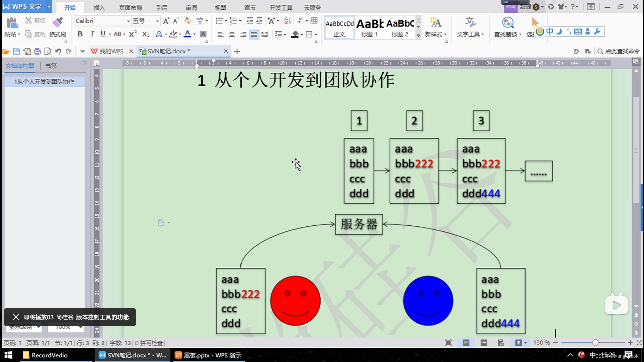Switch to the 黑板.pptx taskbar window

(208, 355)
